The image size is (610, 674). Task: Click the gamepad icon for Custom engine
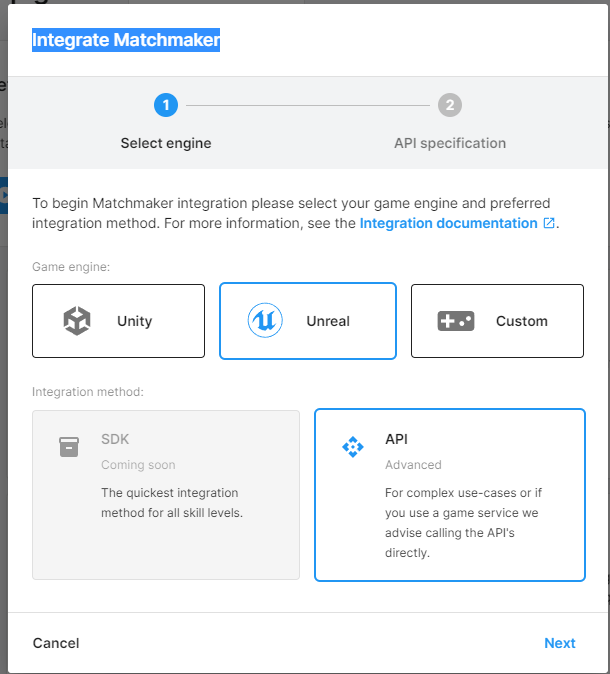point(456,321)
